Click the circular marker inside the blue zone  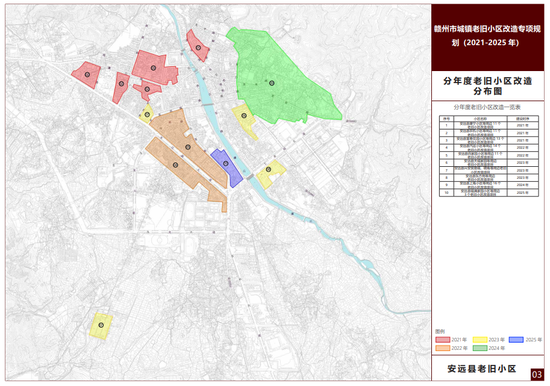(x=226, y=164)
